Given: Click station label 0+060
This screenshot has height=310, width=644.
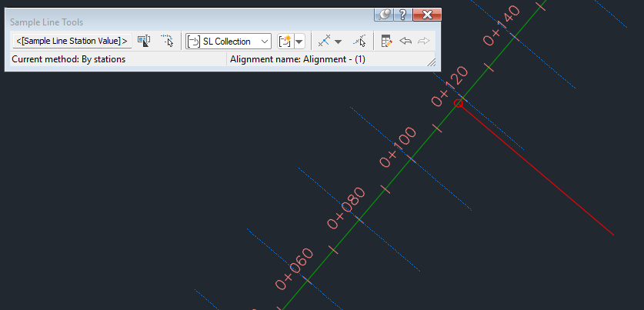Looking at the screenshot, I should click(x=295, y=269).
